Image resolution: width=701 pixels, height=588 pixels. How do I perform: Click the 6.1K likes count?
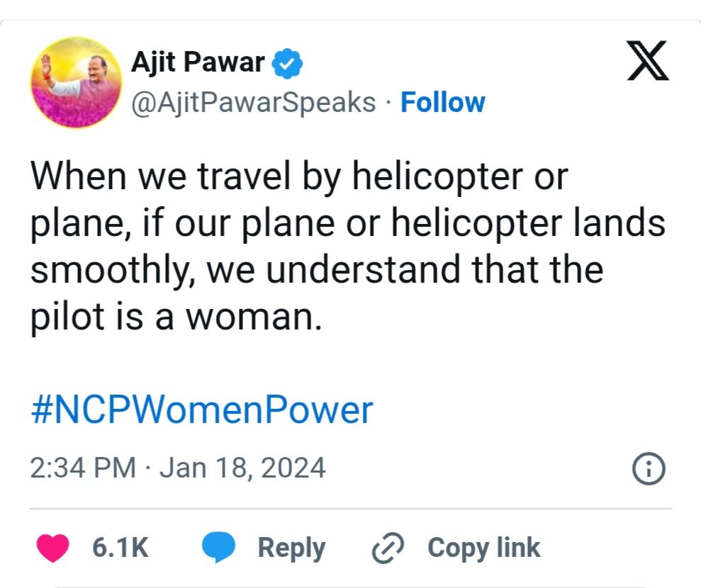[120, 548]
